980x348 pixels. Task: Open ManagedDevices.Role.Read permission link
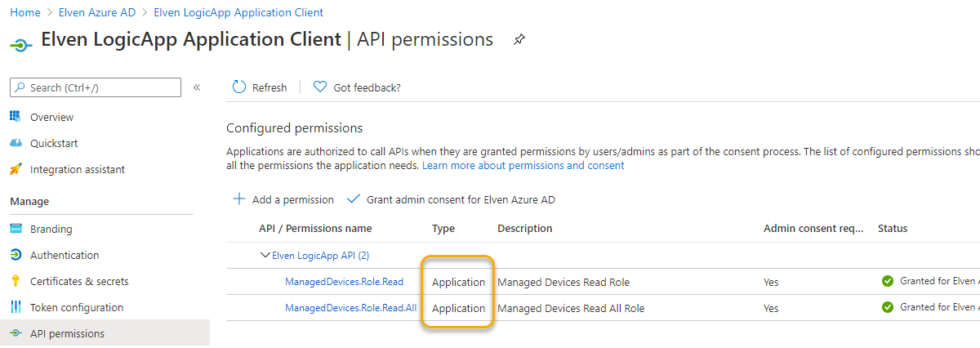(344, 282)
